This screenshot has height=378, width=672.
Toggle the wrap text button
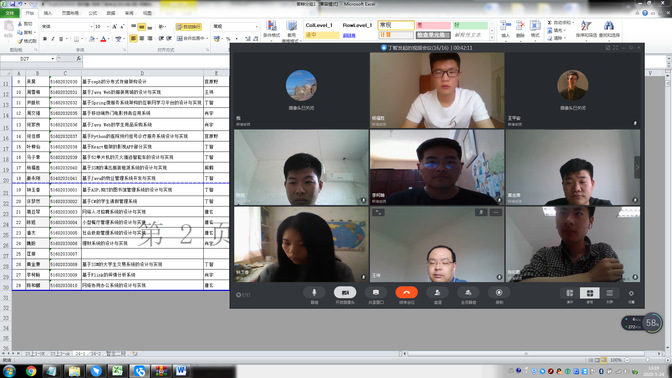point(189,27)
